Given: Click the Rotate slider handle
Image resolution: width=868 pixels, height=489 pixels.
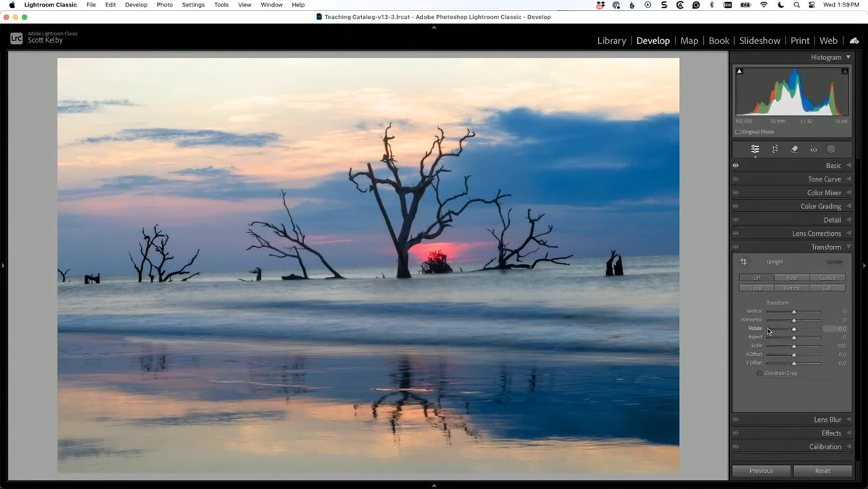Looking at the screenshot, I should click(793, 329).
